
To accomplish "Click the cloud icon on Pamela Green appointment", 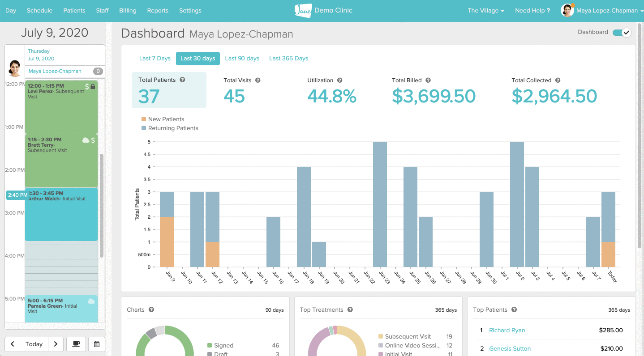I will click(91, 301).
